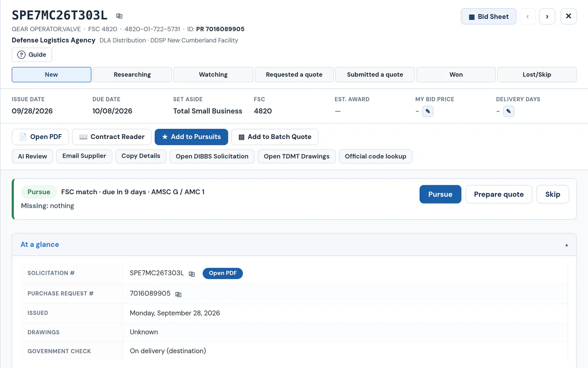Image resolution: width=588 pixels, height=368 pixels.
Task: Mark solicitation as Won
Action: (456, 74)
